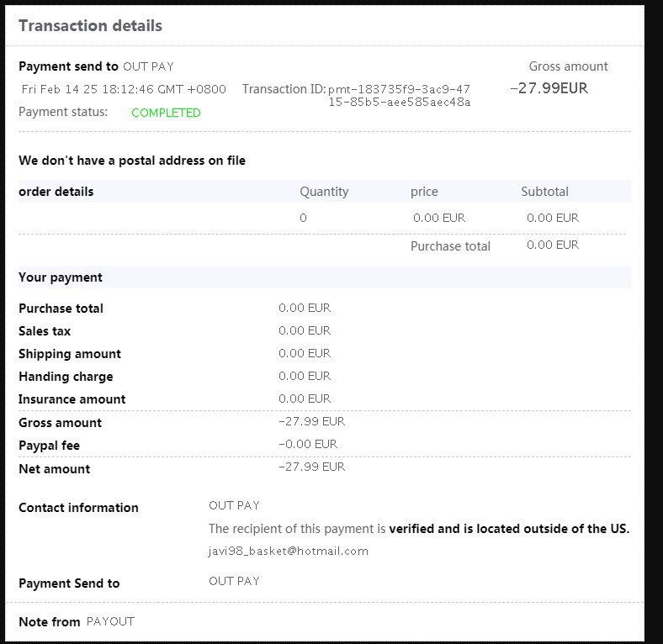Click the Sales tax label
This screenshot has height=644, width=663.
(x=45, y=331)
